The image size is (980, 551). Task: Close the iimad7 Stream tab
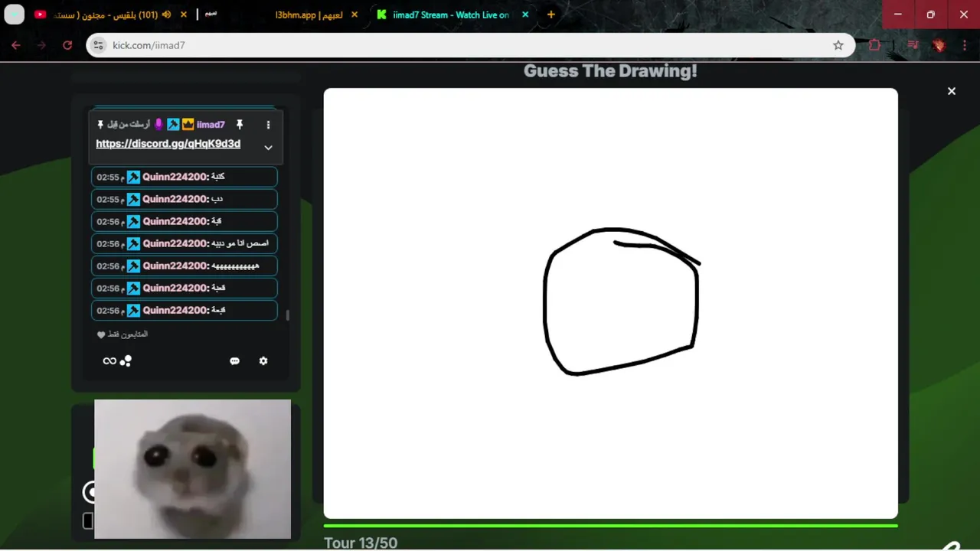[525, 15]
